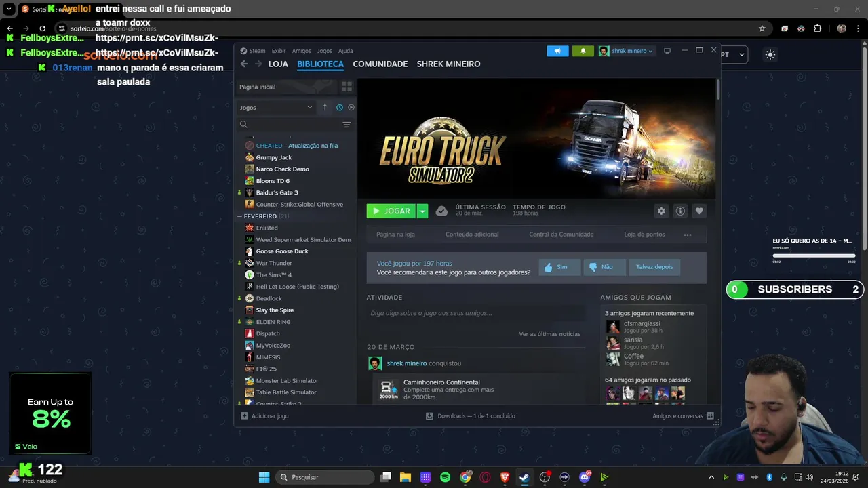Open Steam announcements megaphone button

pyautogui.click(x=557, y=51)
